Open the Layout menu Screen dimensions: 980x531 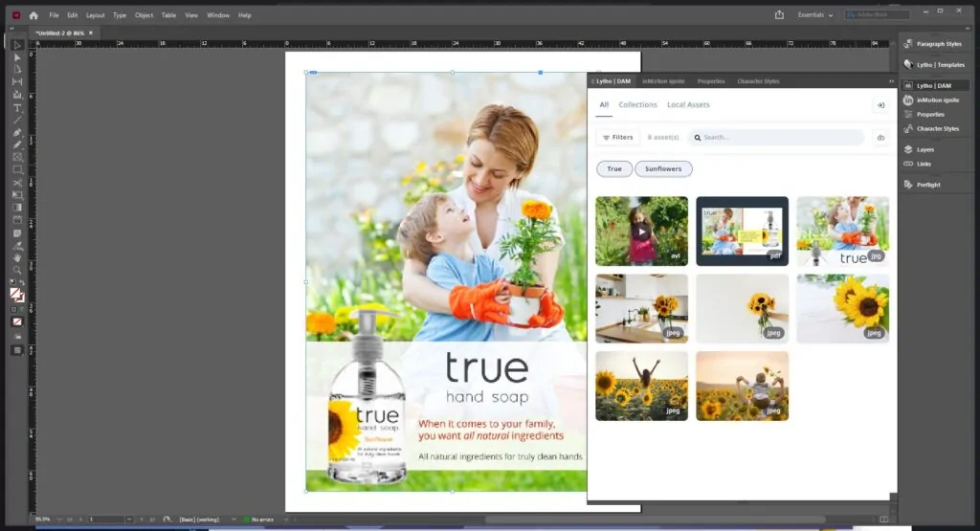pyautogui.click(x=95, y=15)
